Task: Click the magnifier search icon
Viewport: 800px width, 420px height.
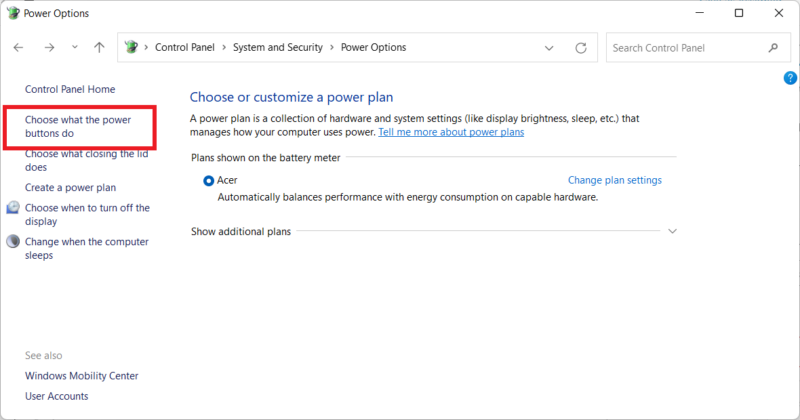Action: point(773,47)
